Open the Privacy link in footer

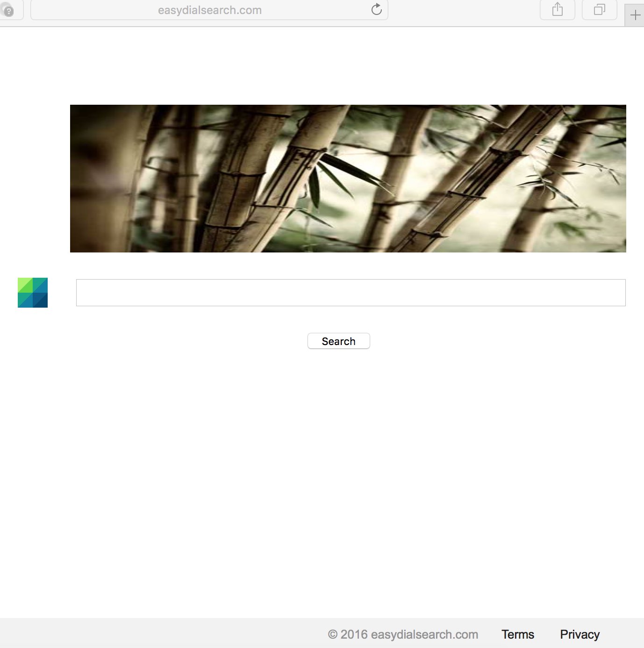tap(580, 634)
